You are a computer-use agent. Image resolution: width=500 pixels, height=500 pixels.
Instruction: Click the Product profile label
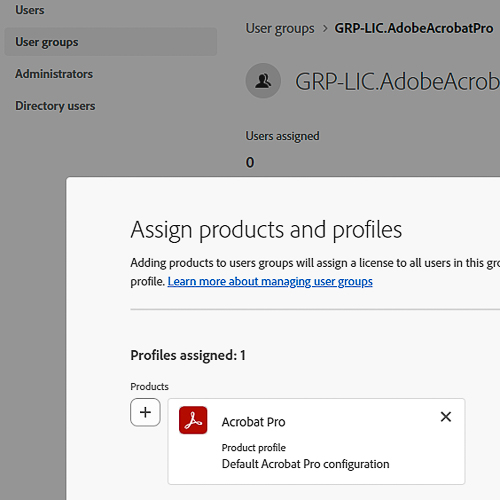point(254,448)
